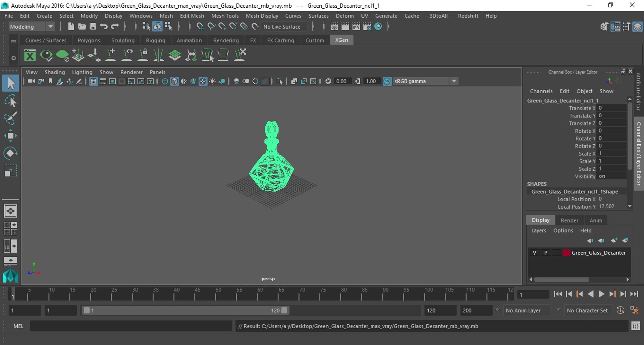
Task: Activate the Rotate tool
Action: [x=10, y=153]
